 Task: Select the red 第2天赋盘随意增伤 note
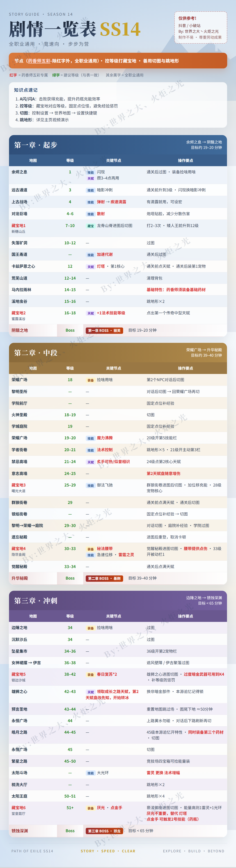pos(163,473)
